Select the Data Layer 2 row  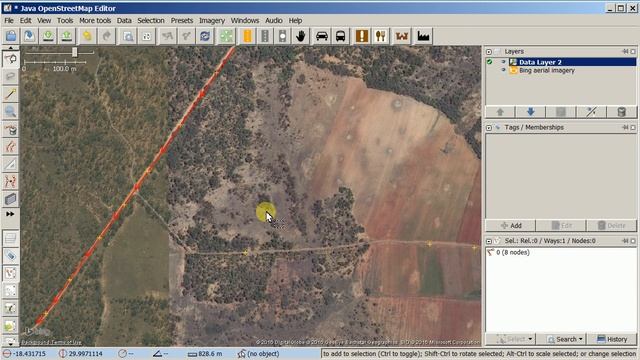coord(561,62)
